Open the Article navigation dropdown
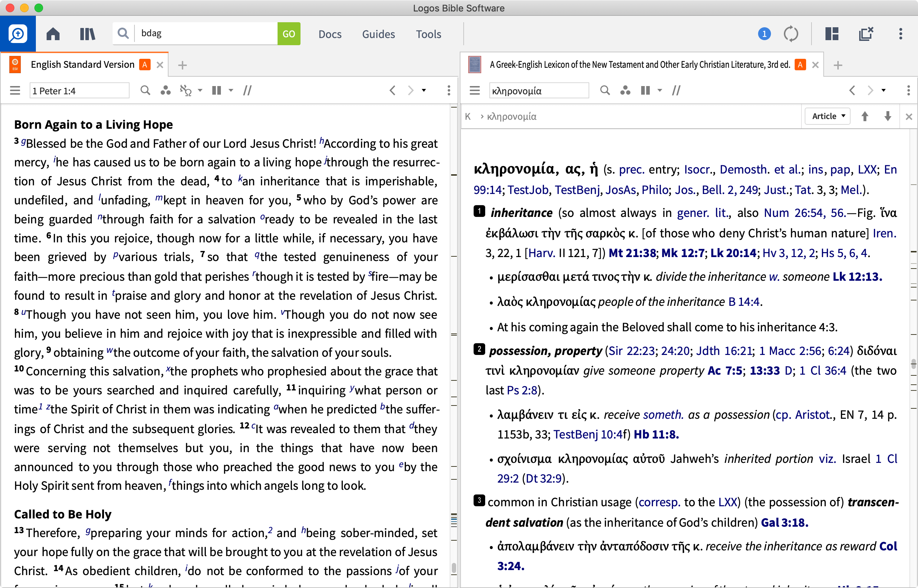The height and width of the screenshot is (588, 918). [828, 116]
